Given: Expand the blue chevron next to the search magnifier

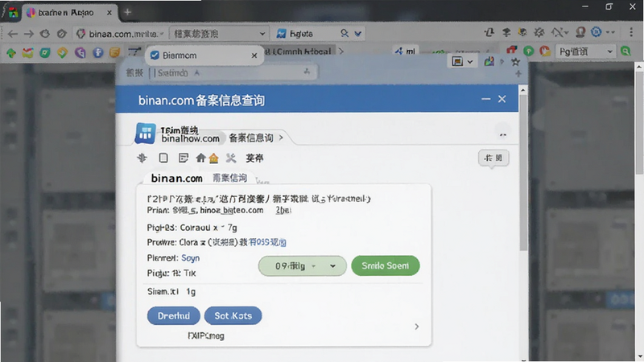Looking at the screenshot, I should pyautogui.click(x=358, y=34).
